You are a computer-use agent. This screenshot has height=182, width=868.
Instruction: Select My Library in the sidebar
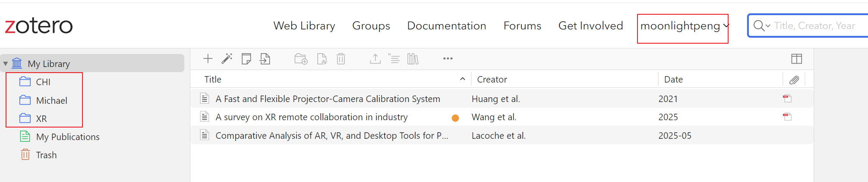point(92,64)
